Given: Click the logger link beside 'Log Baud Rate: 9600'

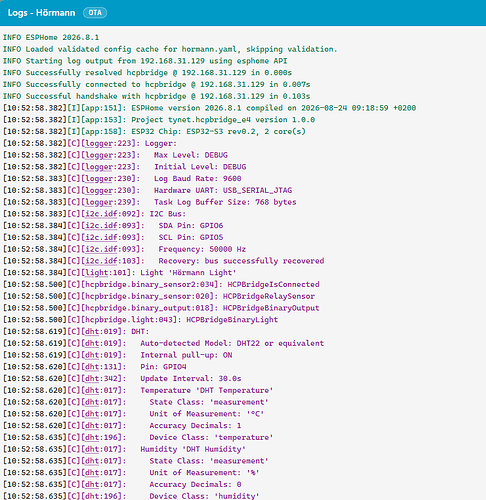Looking at the screenshot, I should tap(98, 179).
